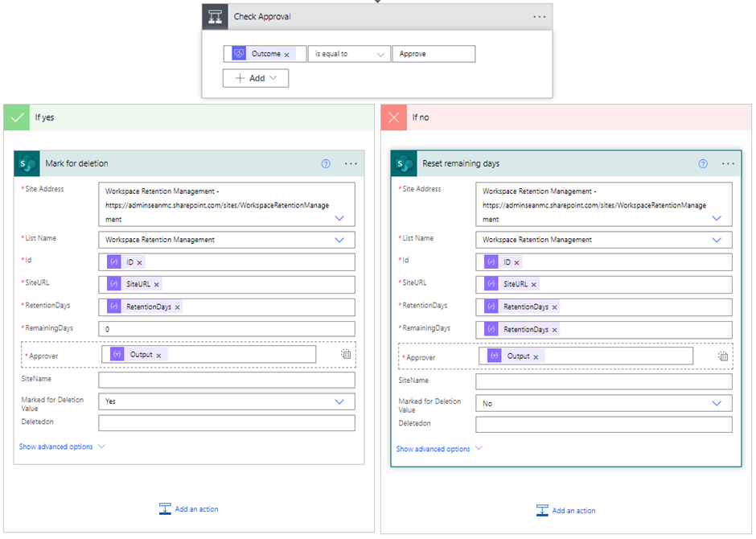
Task: Click RemainingDays field showing 0
Action: coord(227,329)
